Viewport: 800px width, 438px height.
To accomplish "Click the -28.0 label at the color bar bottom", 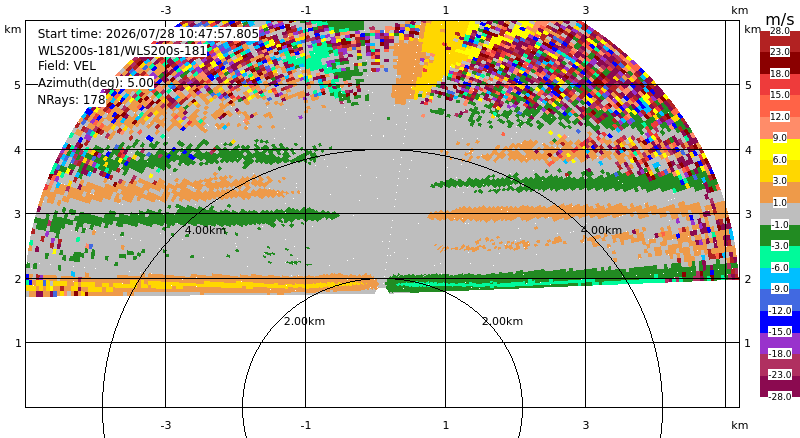I will [x=780, y=396].
